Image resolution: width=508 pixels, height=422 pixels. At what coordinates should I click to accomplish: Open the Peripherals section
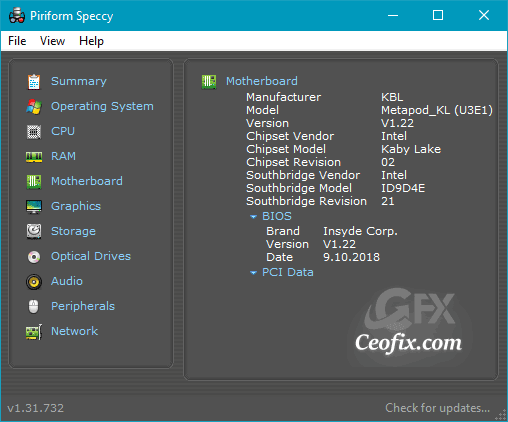pyautogui.click(x=83, y=306)
